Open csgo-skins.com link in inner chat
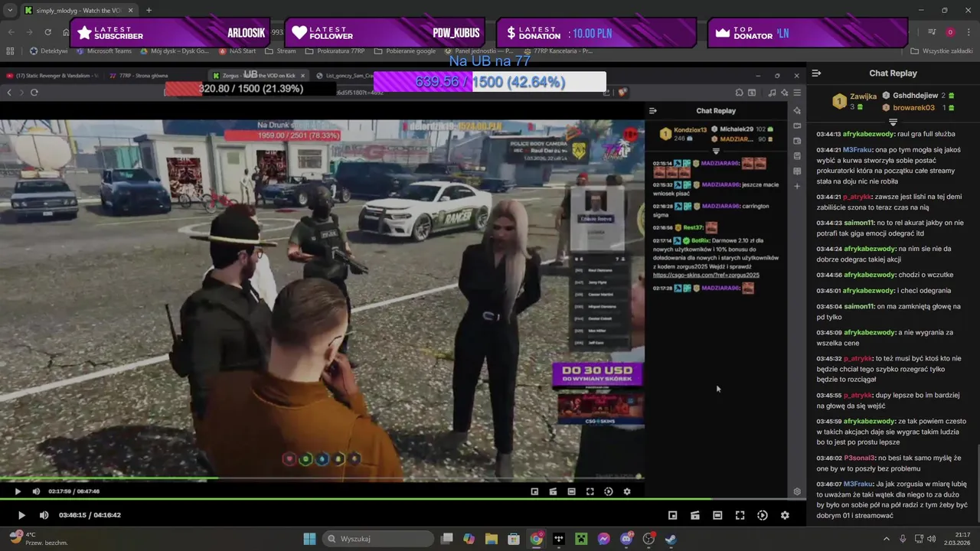This screenshot has height=551, width=980. pyautogui.click(x=706, y=275)
